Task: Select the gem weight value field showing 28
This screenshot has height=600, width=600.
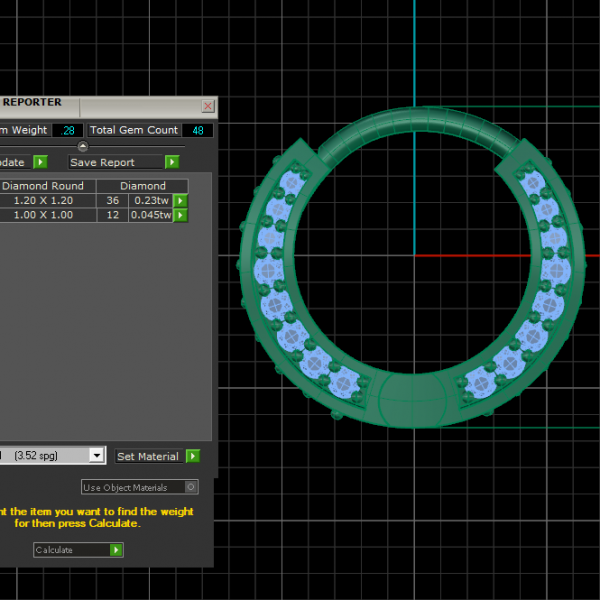Action: pos(69,130)
